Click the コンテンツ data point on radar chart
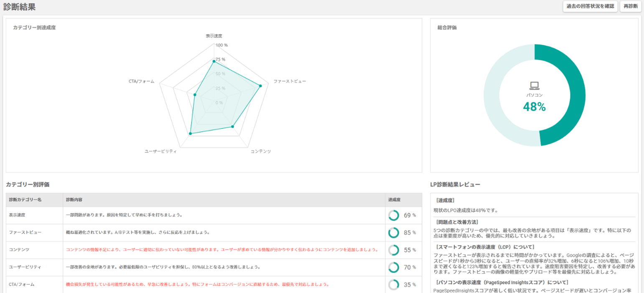 [x=232, y=126]
